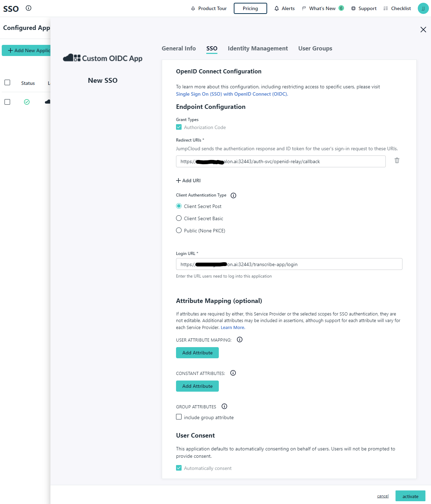
Task: Close the app configuration panel with X
Action: click(x=423, y=30)
